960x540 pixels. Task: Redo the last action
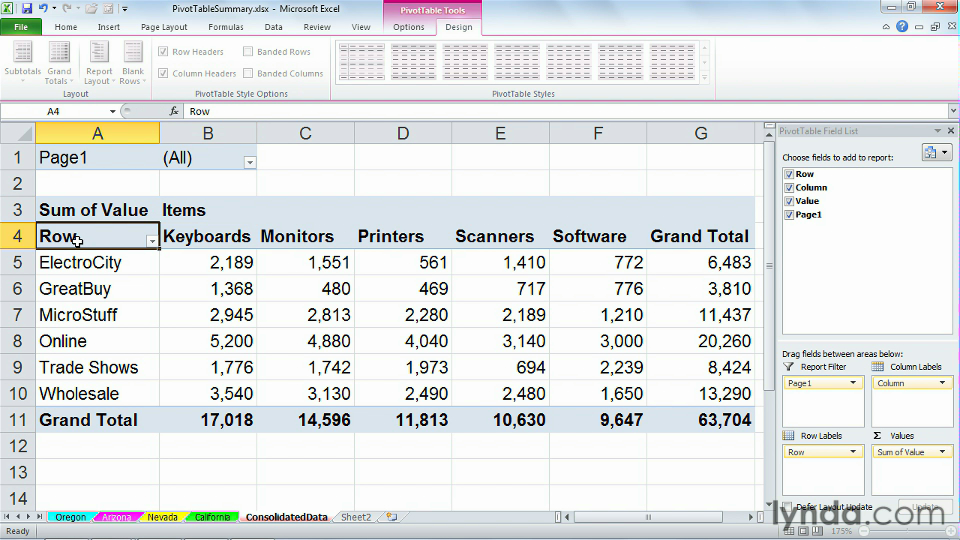(67, 9)
